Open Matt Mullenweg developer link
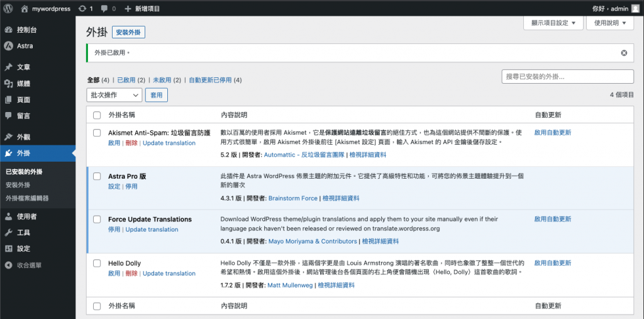The image size is (644, 319). [x=290, y=285]
